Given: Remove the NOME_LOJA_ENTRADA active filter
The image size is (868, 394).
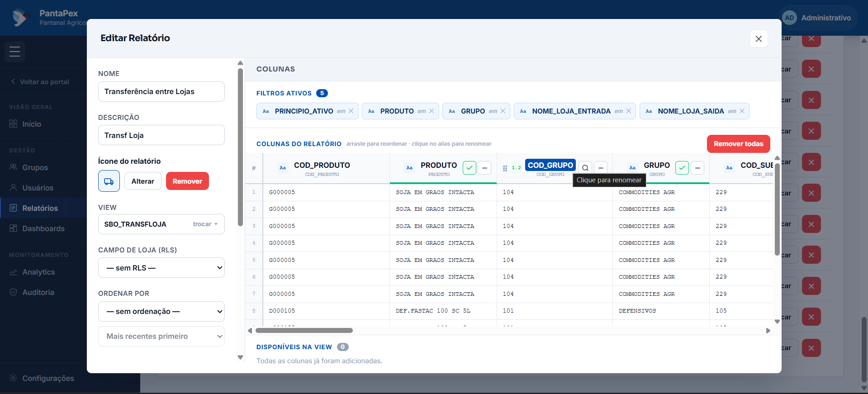Looking at the screenshot, I should point(629,111).
